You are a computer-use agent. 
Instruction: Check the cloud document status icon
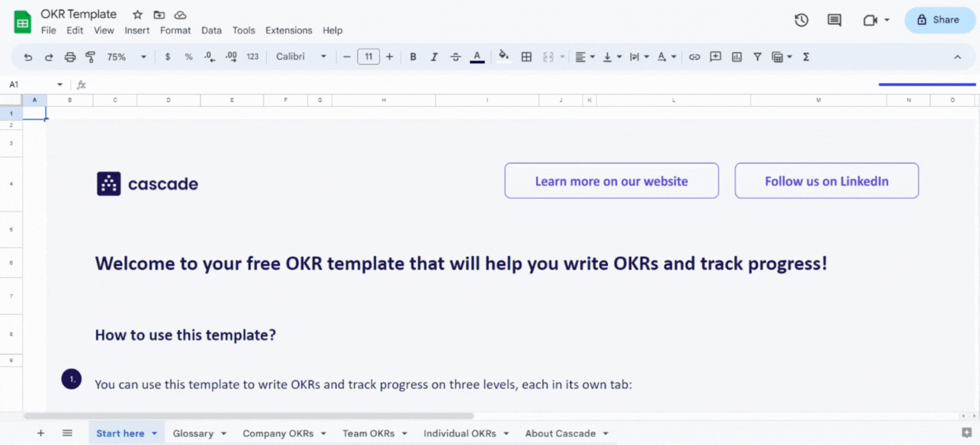[x=180, y=15]
